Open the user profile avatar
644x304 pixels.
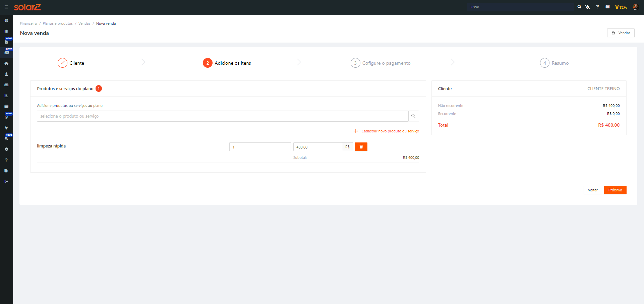[635, 7]
